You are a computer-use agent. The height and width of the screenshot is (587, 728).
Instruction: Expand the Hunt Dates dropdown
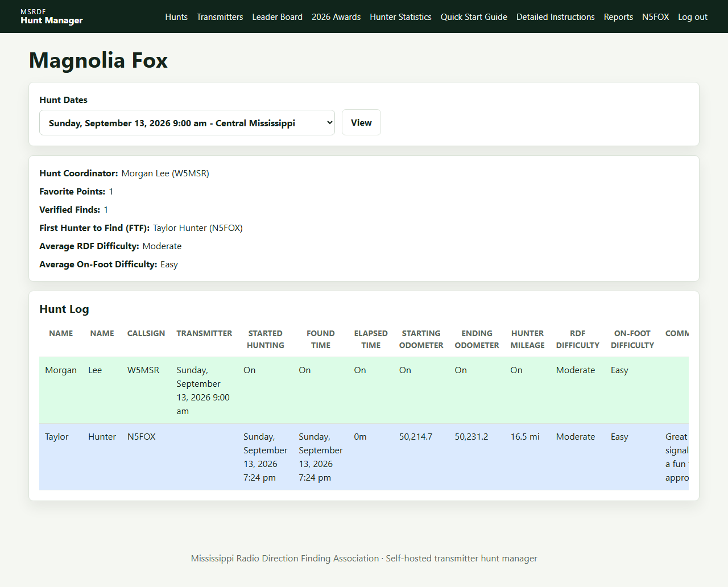(187, 123)
